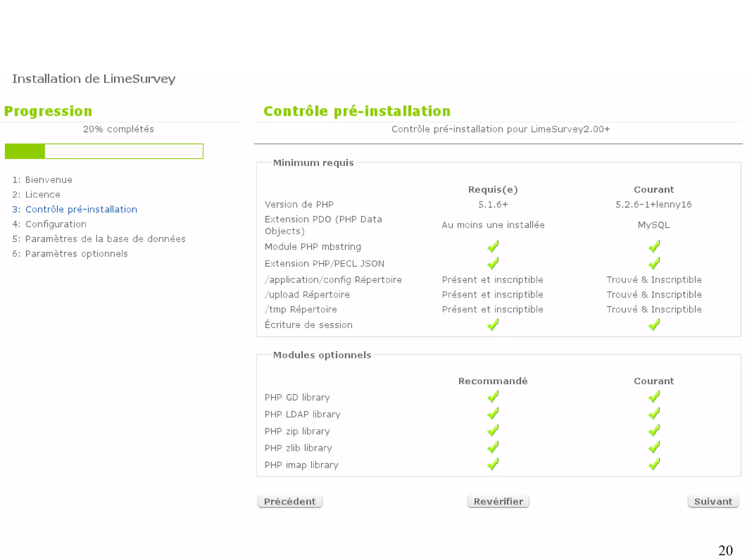Click required checkmark for PHP/PECL JSON extension
This screenshot has width=747, height=560.
tap(493, 263)
